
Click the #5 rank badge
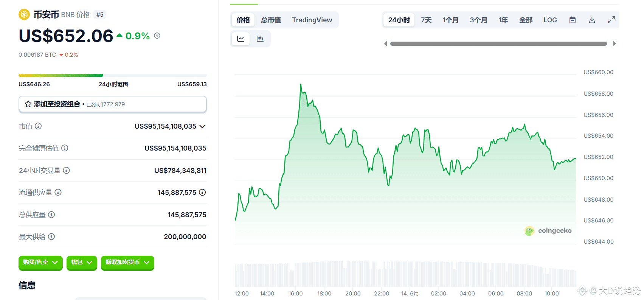click(100, 15)
